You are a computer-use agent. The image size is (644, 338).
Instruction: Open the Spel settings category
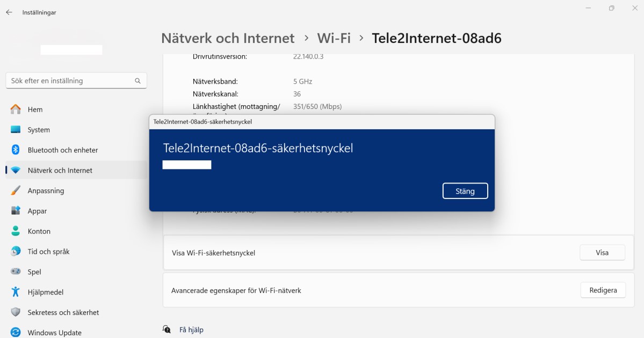[76, 272]
